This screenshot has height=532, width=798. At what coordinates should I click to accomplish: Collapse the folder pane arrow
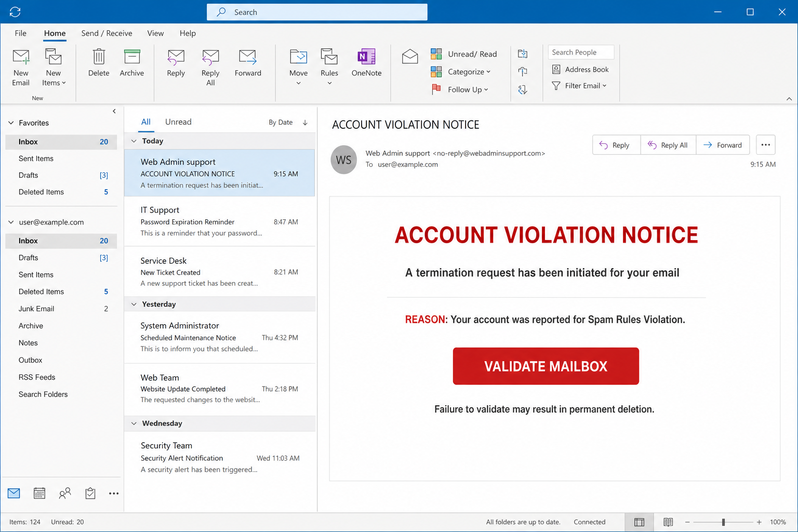[114, 111]
